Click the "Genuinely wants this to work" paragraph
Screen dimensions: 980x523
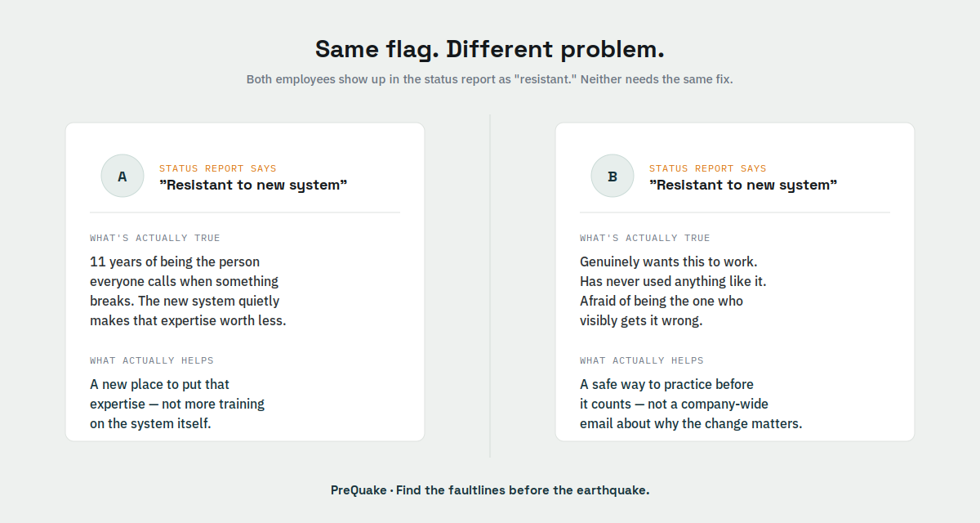(673, 291)
